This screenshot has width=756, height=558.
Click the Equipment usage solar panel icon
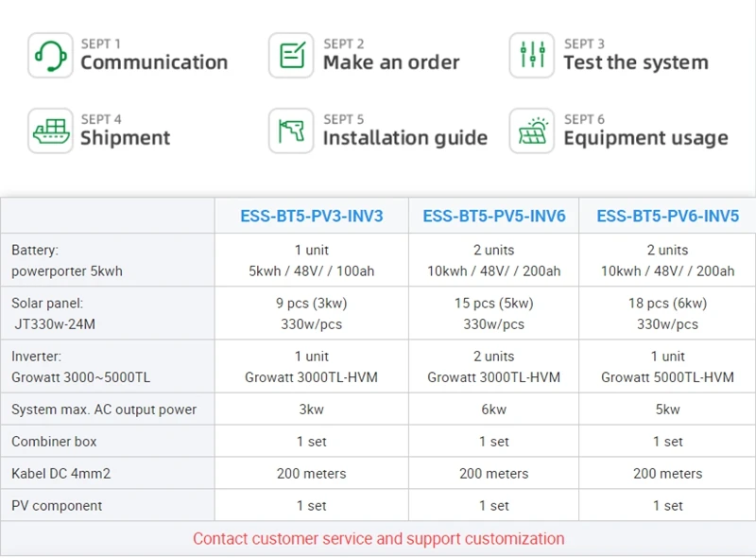(x=532, y=131)
